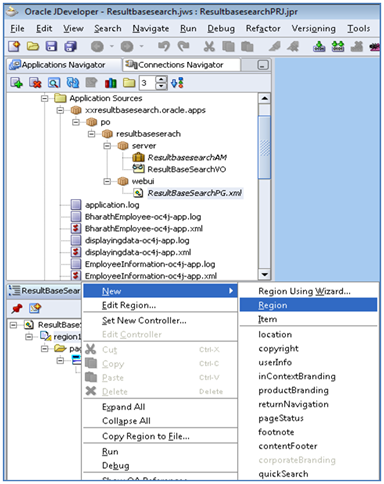Click the Undo arrow toolbar icon
The width and height of the screenshot is (384, 484).
pos(164,46)
